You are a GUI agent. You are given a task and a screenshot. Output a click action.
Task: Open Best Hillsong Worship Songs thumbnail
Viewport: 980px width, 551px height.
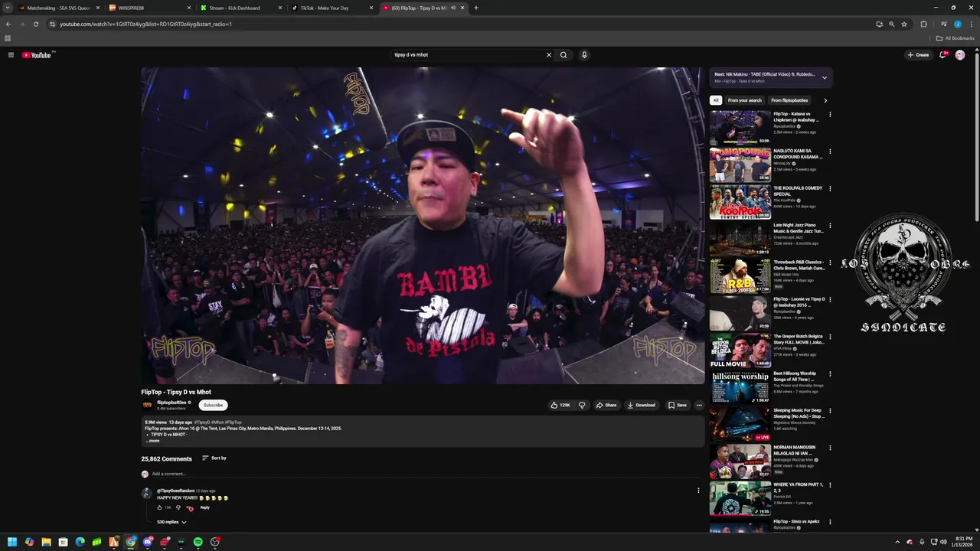click(x=740, y=387)
